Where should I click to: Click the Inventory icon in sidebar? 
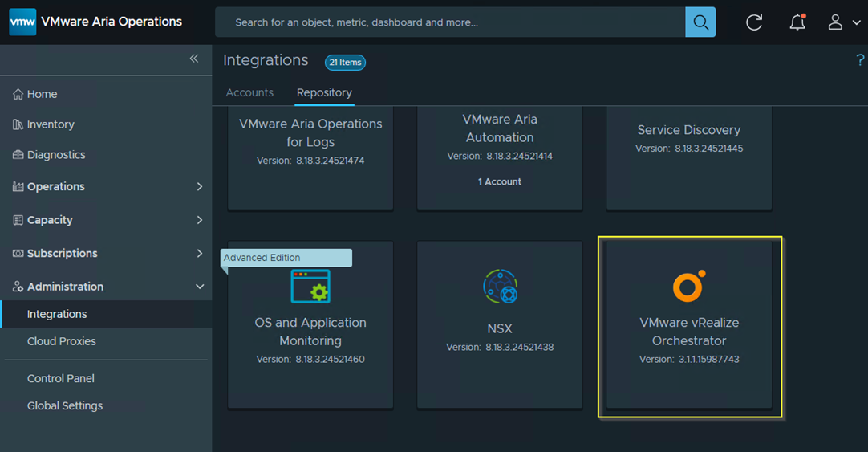point(18,124)
